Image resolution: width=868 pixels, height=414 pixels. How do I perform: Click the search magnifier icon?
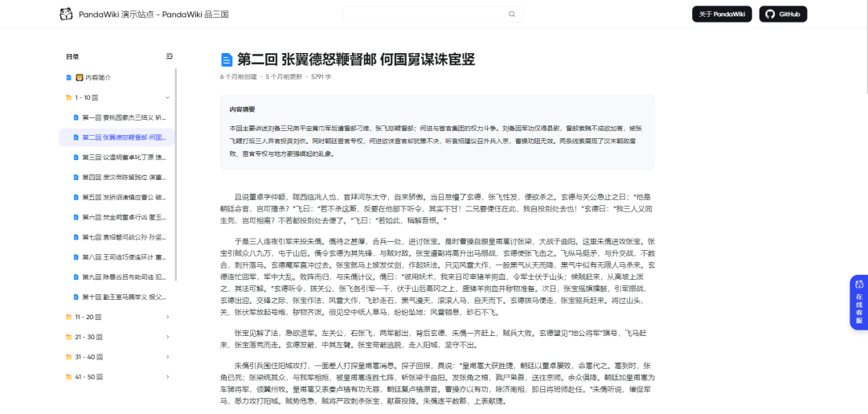512,14
